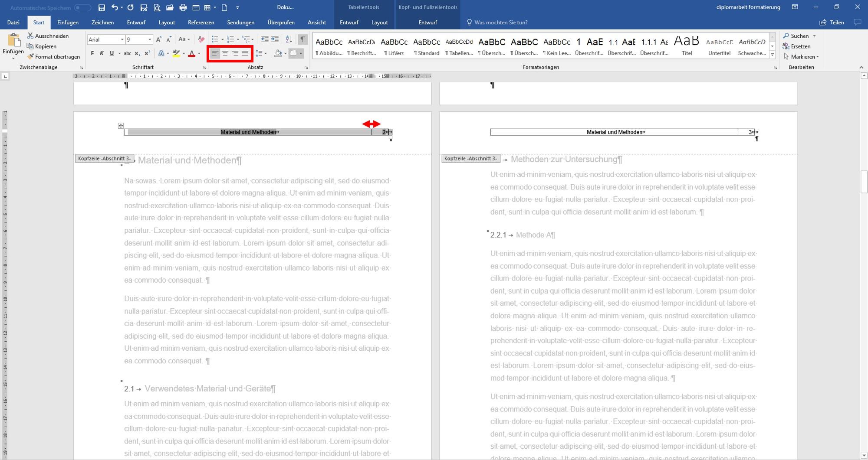Viewport: 868px width, 460px height.
Task: Center the text alignment
Action: pyautogui.click(x=225, y=53)
